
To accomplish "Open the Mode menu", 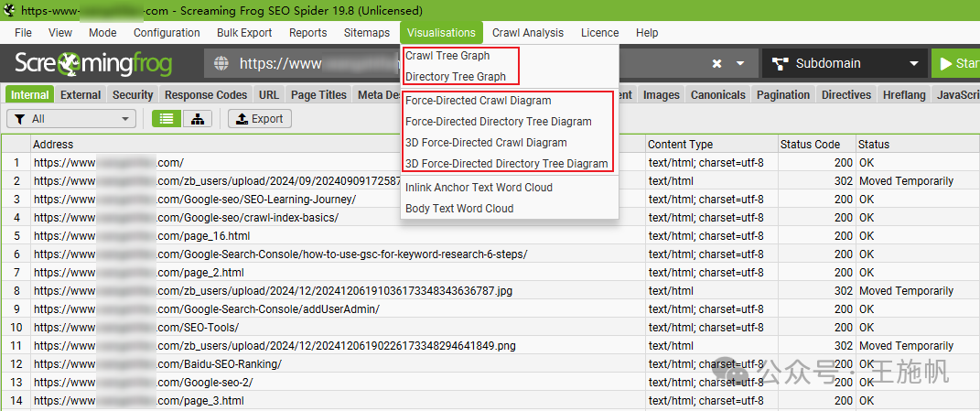I will point(102,33).
